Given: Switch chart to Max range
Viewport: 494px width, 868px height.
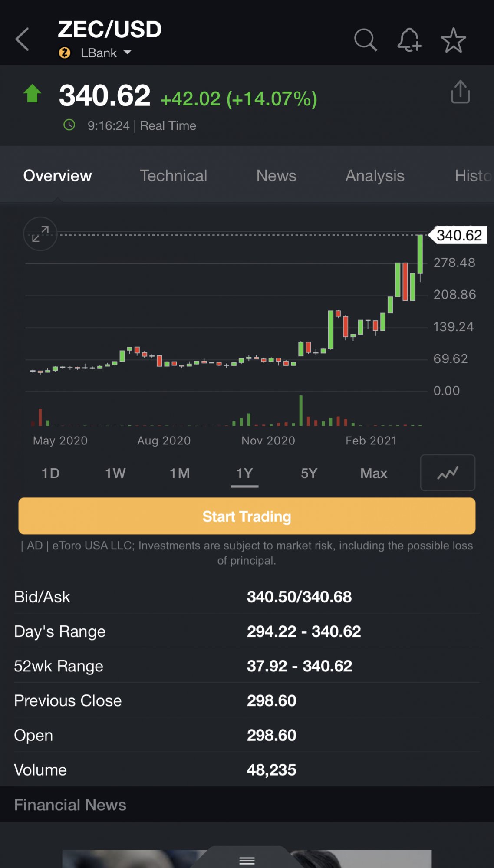Looking at the screenshot, I should (x=373, y=473).
